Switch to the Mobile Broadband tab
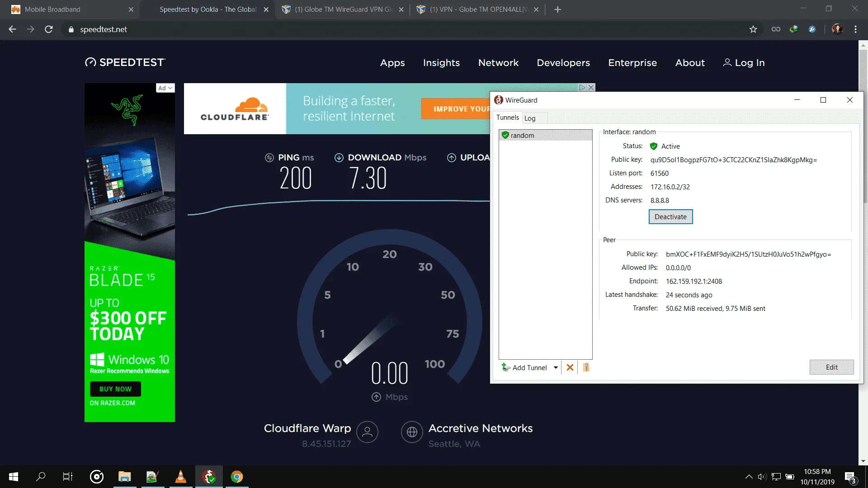The width and height of the screenshot is (868, 488). click(71, 9)
